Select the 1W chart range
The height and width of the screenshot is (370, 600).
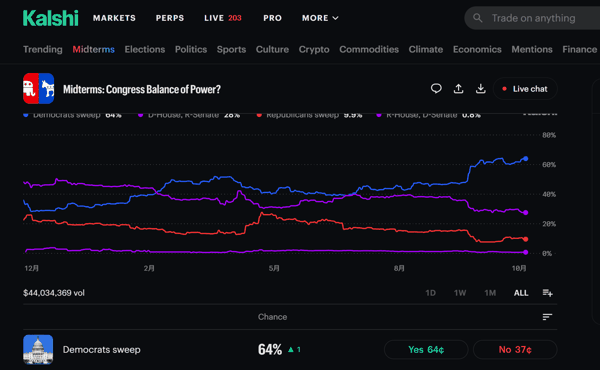(x=460, y=293)
